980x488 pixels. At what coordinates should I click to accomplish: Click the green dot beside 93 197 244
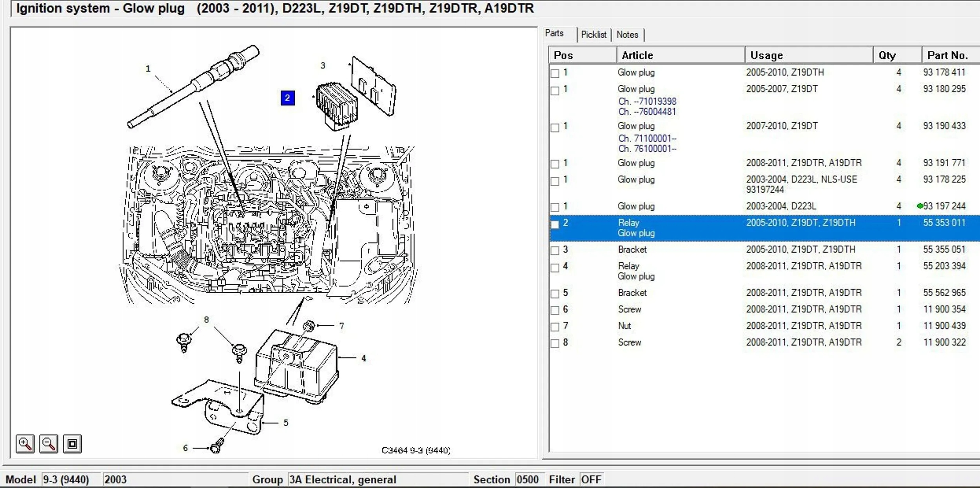920,206
